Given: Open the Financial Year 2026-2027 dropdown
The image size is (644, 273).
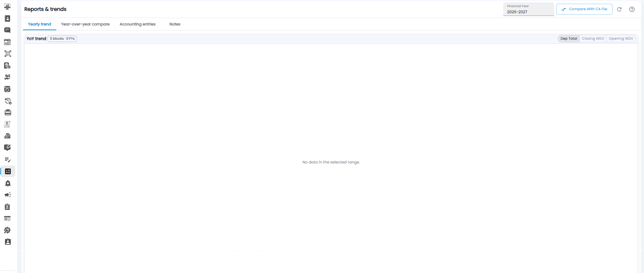Looking at the screenshot, I should point(528,9).
